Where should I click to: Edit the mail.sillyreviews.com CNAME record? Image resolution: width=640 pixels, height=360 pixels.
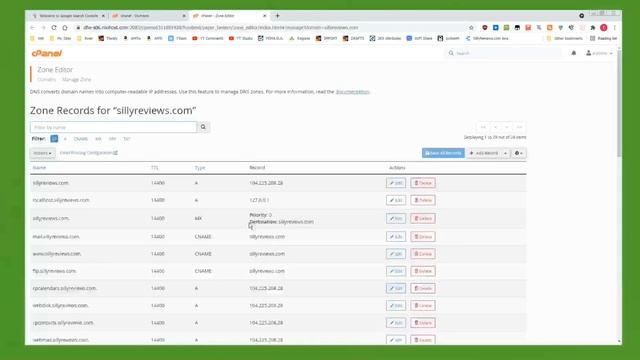point(396,236)
